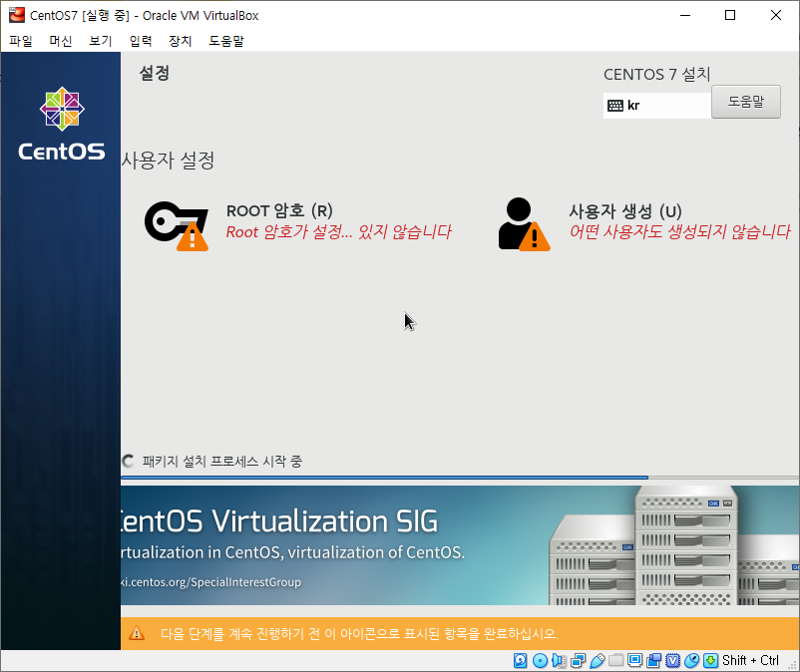Click the green arrow host key icon
The width and height of the screenshot is (800, 672).
pyautogui.click(x=710, y=660)
